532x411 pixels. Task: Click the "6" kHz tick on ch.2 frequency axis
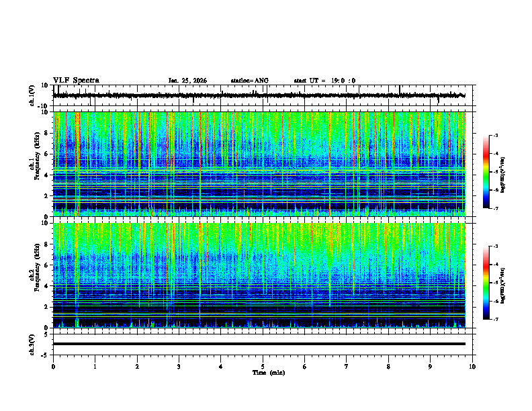46,265
